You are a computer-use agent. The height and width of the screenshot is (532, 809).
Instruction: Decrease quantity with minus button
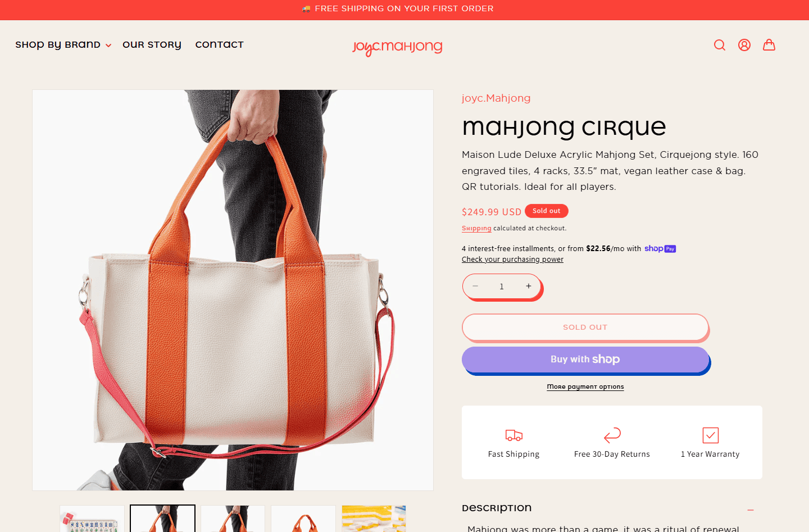[475, 287]
